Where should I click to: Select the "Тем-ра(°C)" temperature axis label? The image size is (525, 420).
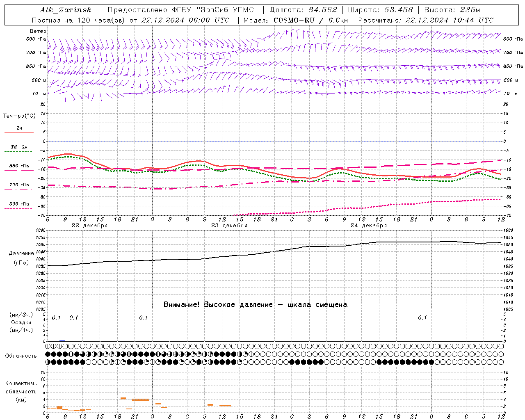(19, 116)
